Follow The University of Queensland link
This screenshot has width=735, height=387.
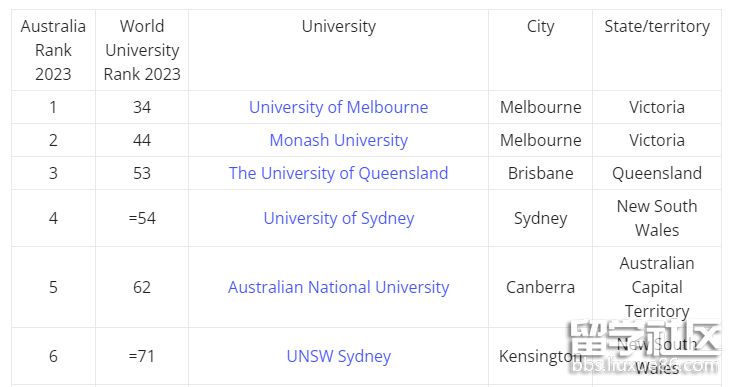coord(338,173)
